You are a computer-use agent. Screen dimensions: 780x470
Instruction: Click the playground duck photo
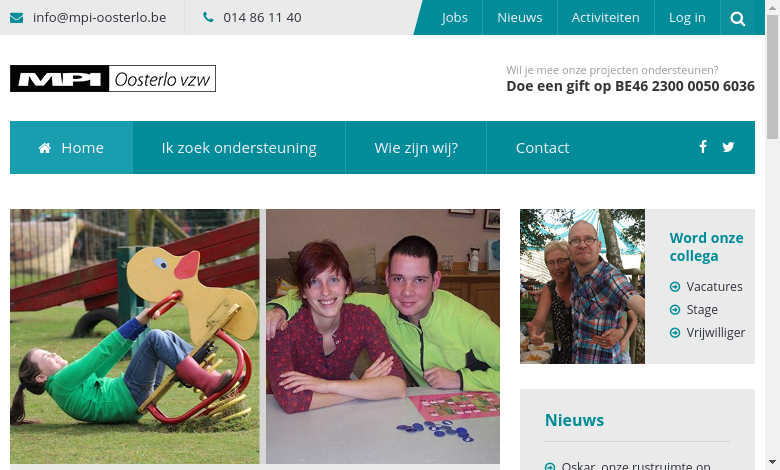[135, 336]
